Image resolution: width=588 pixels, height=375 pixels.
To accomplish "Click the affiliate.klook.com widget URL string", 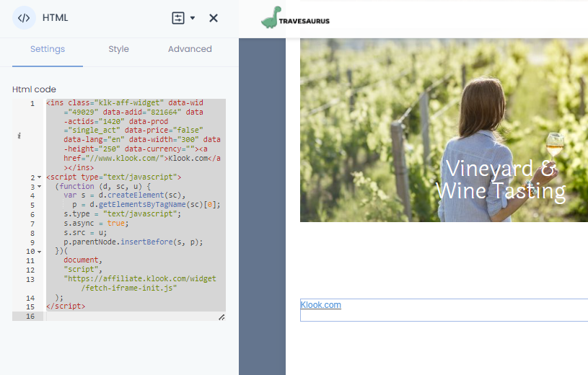I will [x=140, y=283].
